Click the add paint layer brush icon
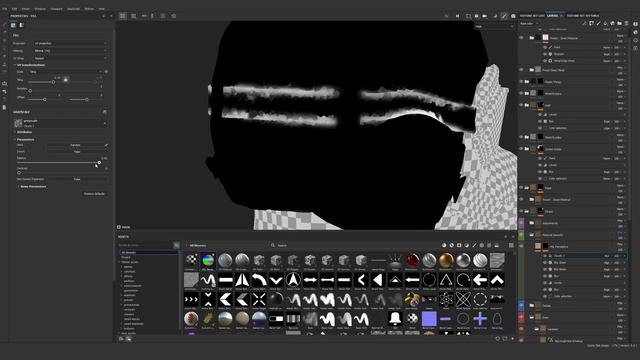Viewport: 640px width, 360px height. click(598, 24)
